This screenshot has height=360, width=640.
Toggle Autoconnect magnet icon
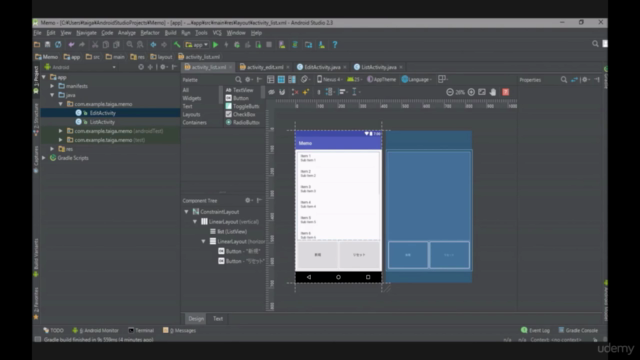tap(282, 92)
